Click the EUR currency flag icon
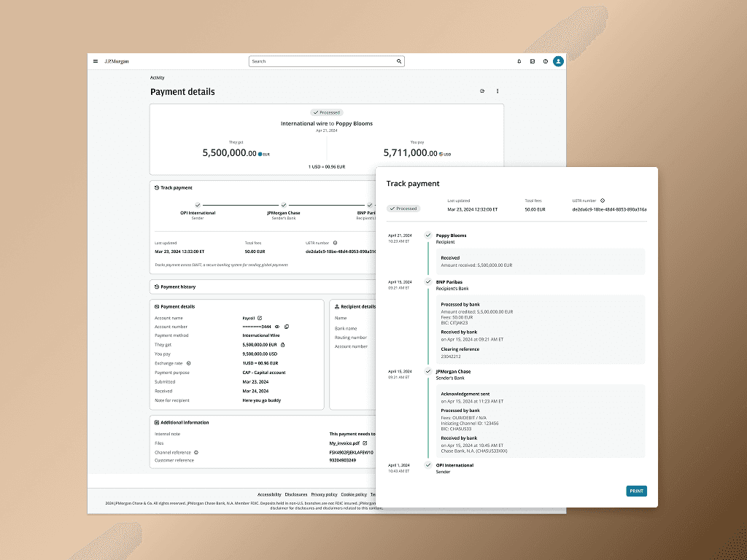The height and width of the screenshot is (560, 747). (x=260, y=155)
